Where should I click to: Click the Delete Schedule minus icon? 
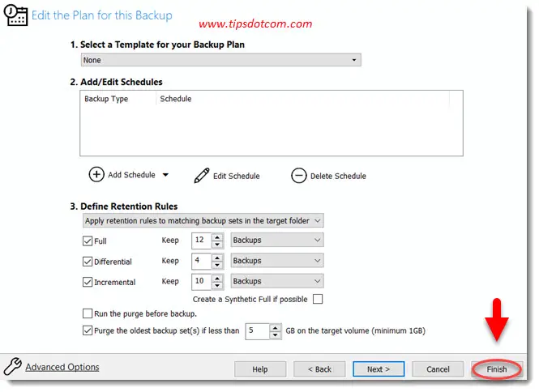pos(298,175)
